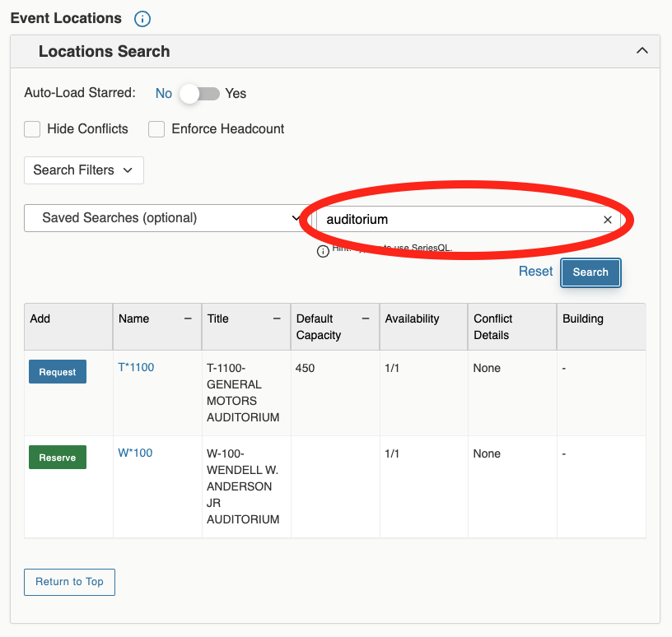Screen dimensions: 672x637
Task: Sort by the Name column header
Action: pos(133,318)
